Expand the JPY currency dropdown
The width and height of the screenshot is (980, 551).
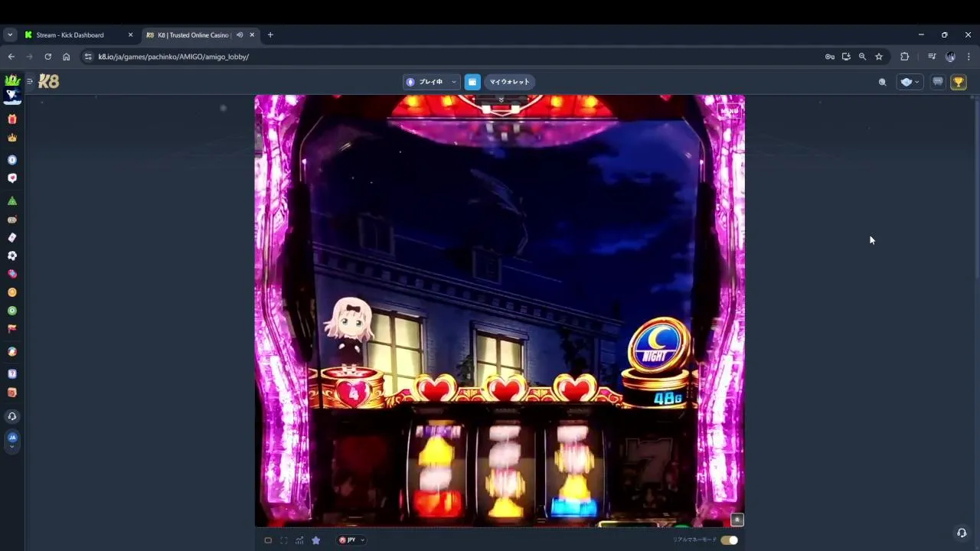(351, 540)
